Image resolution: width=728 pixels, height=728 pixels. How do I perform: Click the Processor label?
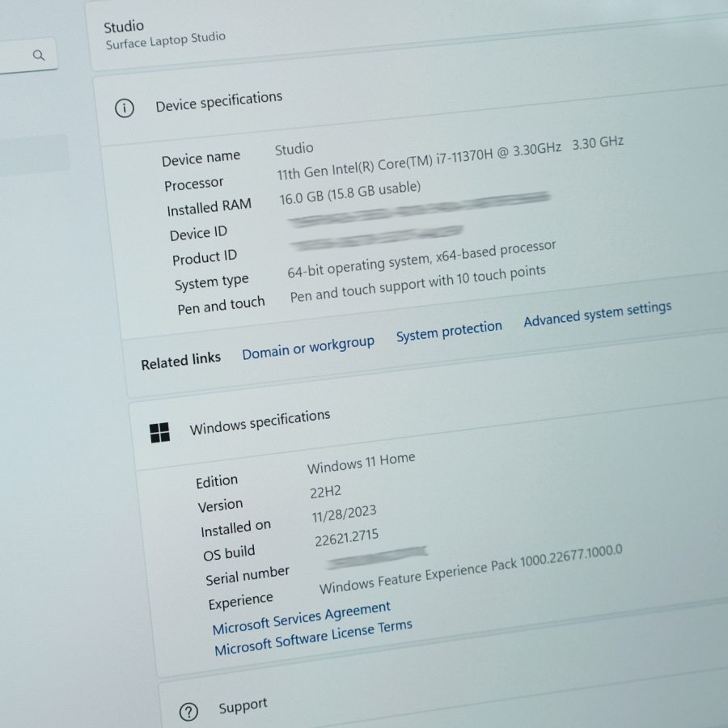tap(193, 184)
